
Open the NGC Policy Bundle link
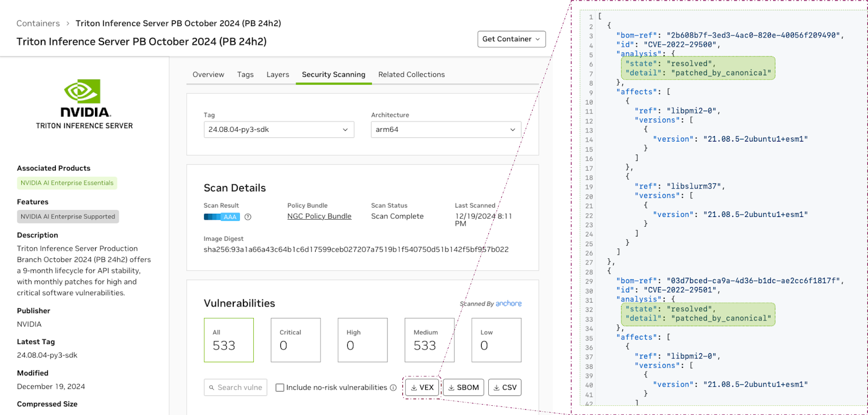pos(320,216)
